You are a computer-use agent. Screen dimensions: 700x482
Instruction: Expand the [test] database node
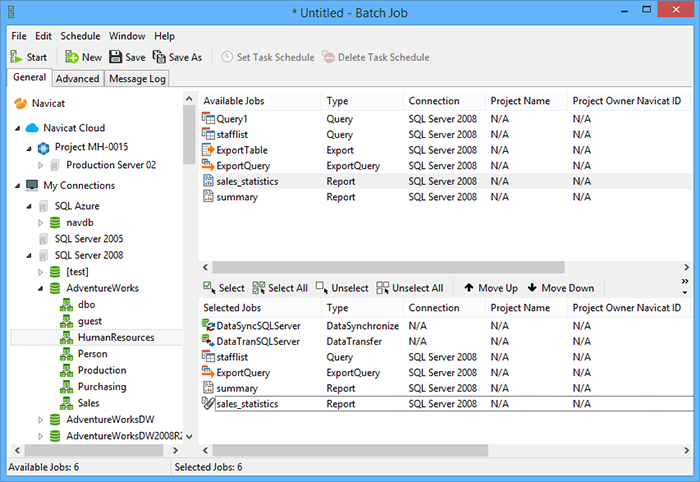pos(41,272)
